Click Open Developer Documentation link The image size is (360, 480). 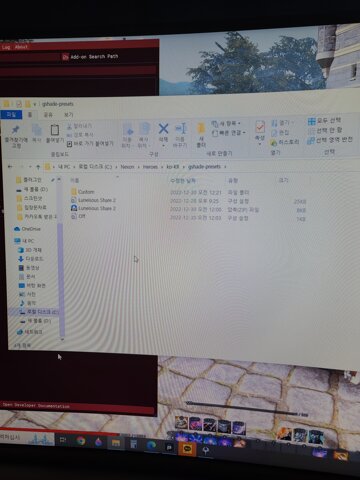[36, 406]
